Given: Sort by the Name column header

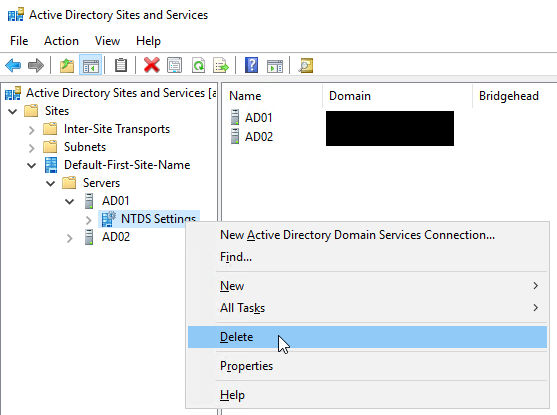Looking at the screenshot, I should (272, 96).
